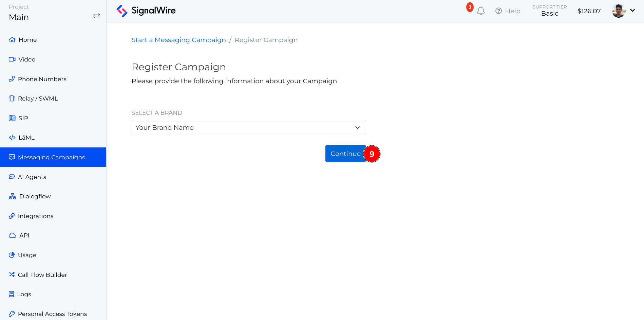Screen dimensions: 644x320
Task: Open the Start a Messaging Campaign breadcrumb link
Action: (178, 40)
